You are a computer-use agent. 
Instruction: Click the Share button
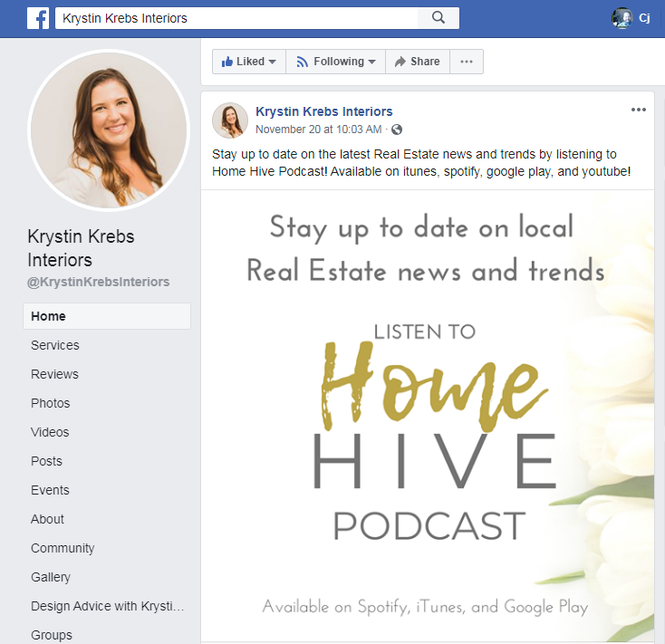(418, 62)
